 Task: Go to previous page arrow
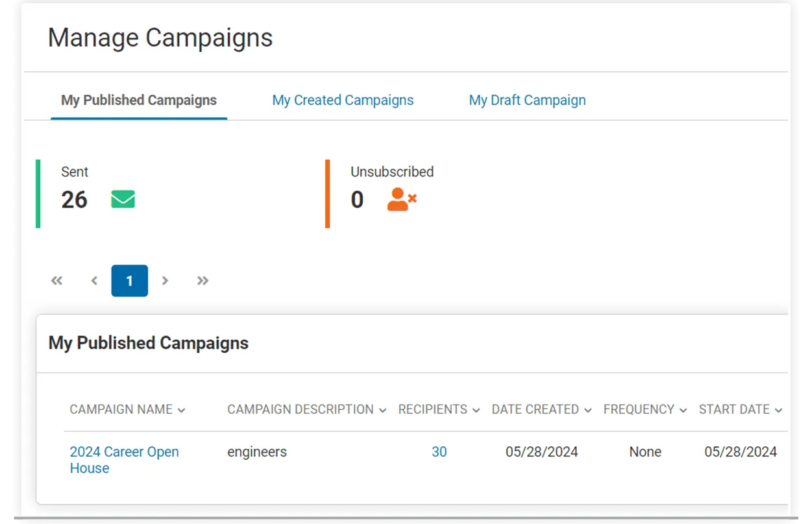pos(94,281)
